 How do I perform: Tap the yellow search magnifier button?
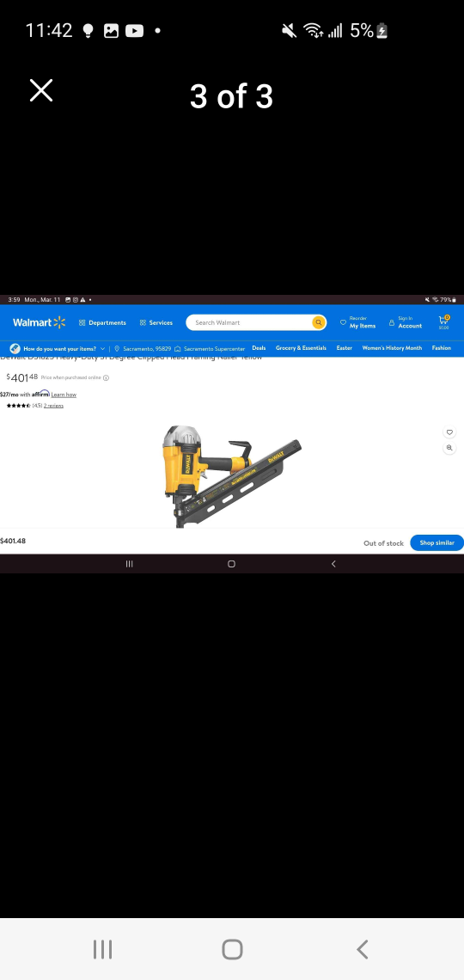click(x=319, y=322)
